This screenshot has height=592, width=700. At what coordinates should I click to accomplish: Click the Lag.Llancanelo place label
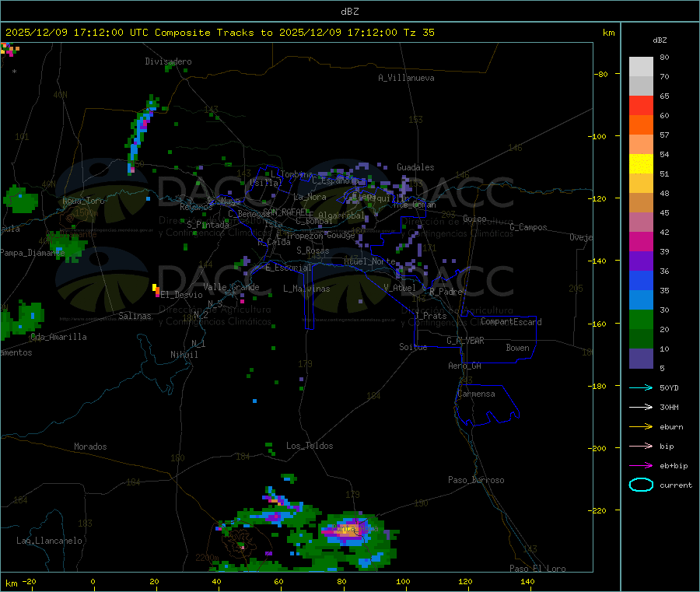pos(49,541)
